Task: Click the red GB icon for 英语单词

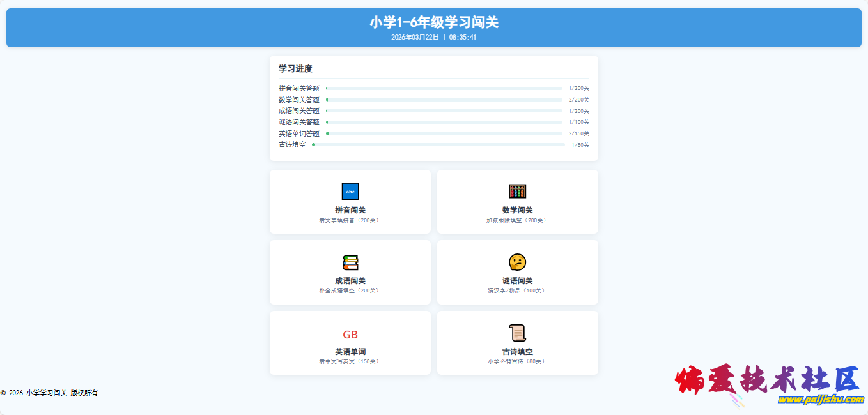Action: (x=350, y=333)
